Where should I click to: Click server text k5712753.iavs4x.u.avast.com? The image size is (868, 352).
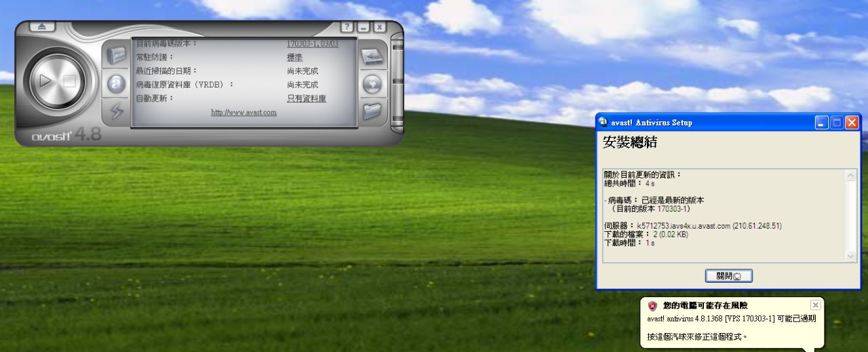pyautogui.click(x=683, y=226)
